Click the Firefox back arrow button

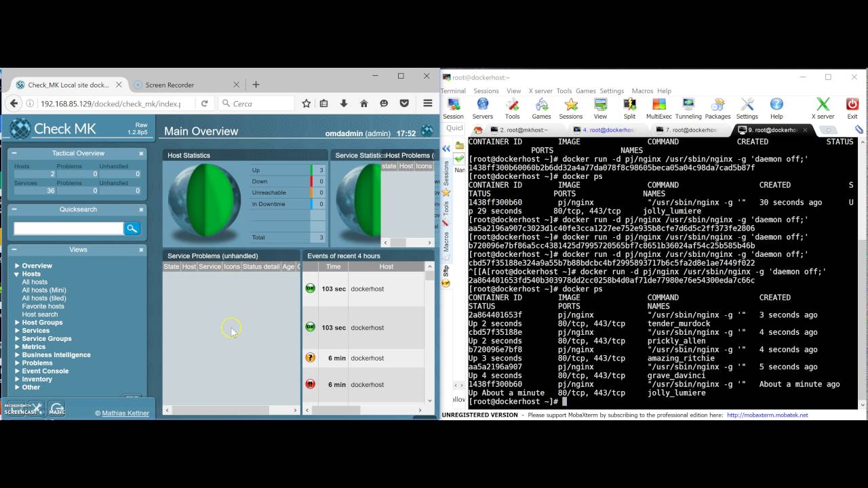(14, 103)
